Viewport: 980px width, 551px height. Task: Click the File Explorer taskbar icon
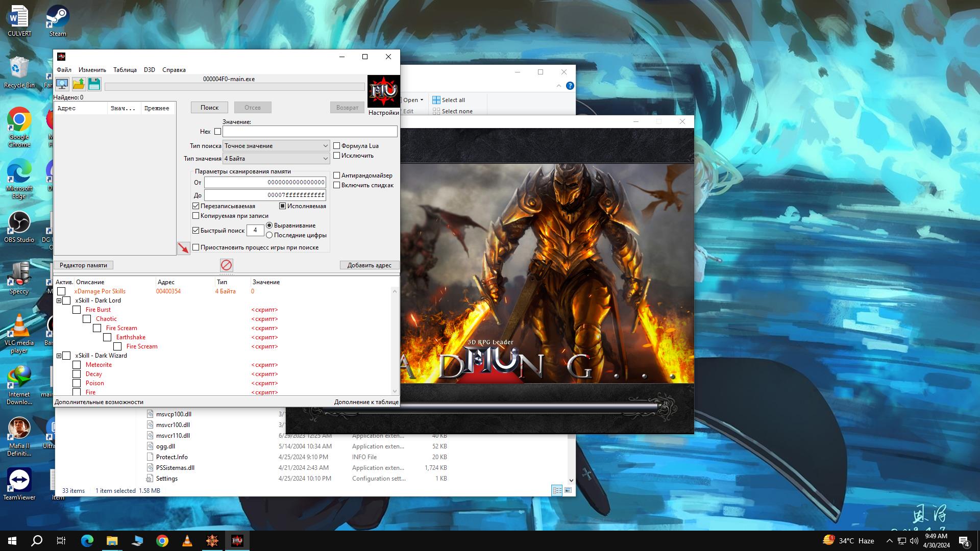point(112,541)
